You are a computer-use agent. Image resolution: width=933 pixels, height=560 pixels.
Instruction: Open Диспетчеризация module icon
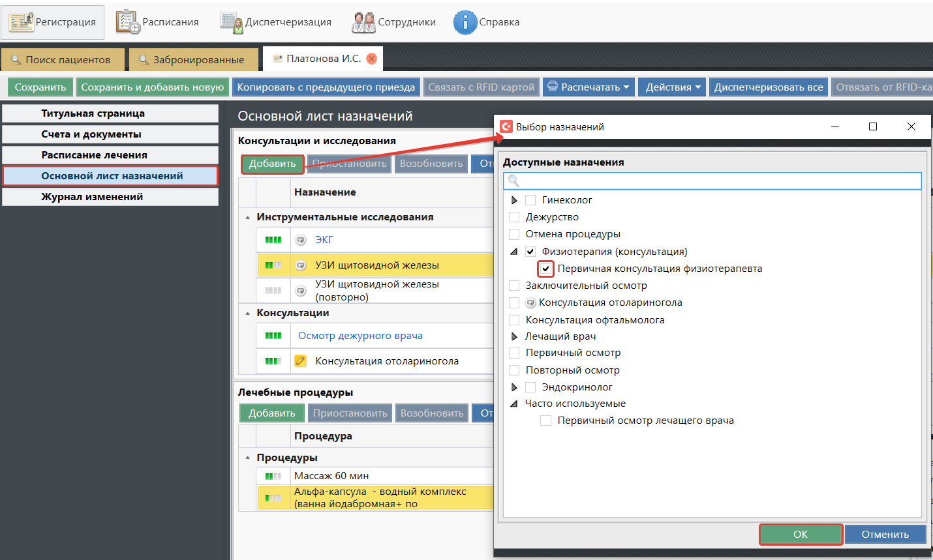231,22
